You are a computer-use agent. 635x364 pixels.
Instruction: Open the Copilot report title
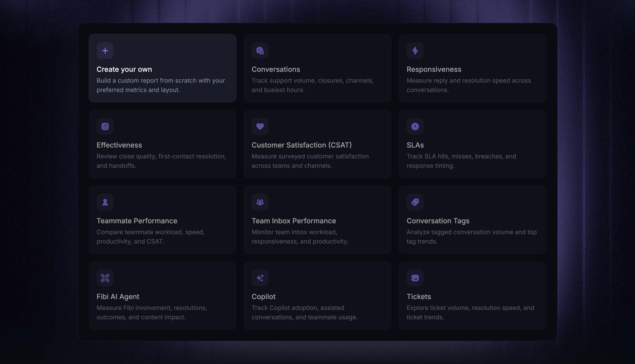click(x=263, y=297)
